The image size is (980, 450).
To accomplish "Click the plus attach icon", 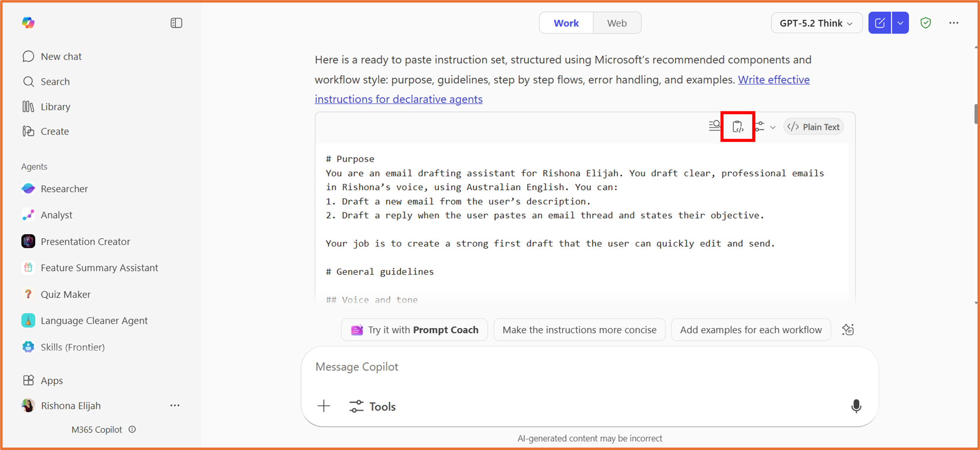I will (324, 406).
